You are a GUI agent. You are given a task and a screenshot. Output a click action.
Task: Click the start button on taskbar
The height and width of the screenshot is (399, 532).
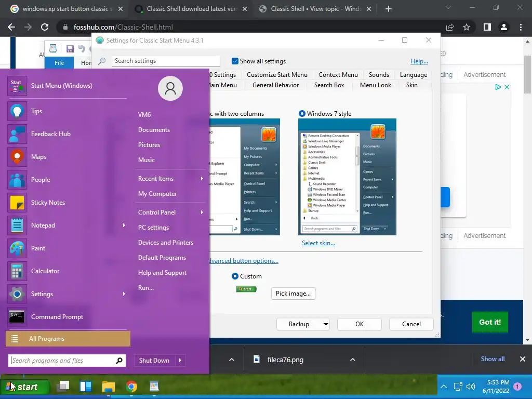tap(25, 387)
